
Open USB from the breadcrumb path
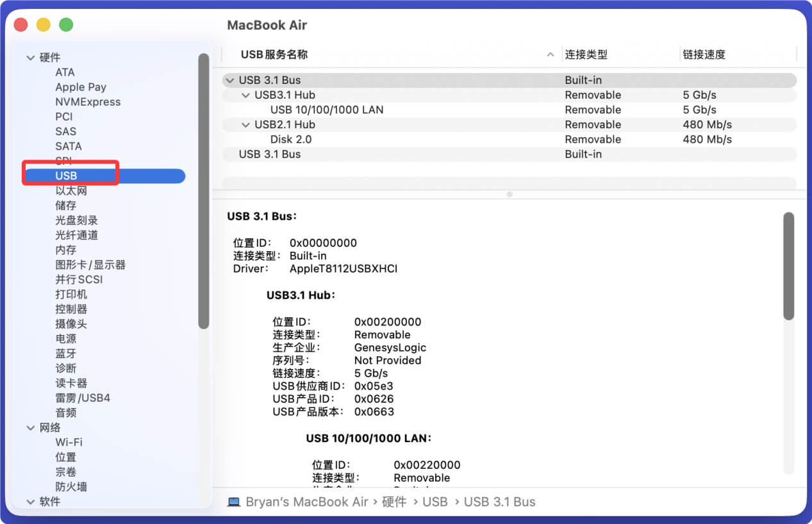[435, 502]
